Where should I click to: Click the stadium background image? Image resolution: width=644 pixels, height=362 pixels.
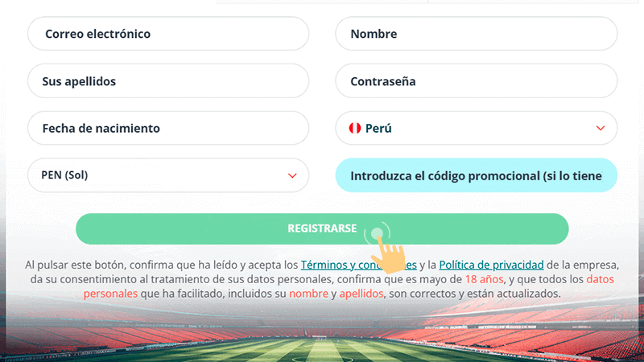pyautogui.click(x=322, y=338)
